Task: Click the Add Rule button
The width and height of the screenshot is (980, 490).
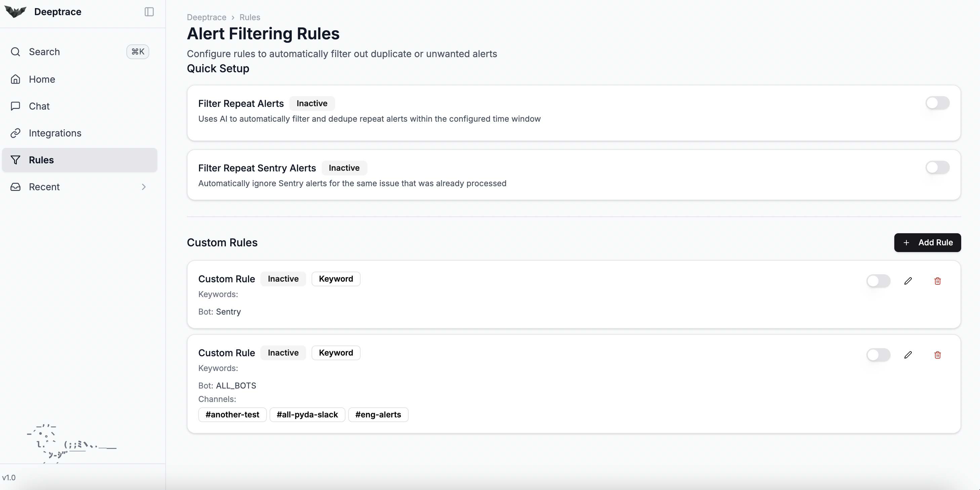Action: tap(927, 243)
